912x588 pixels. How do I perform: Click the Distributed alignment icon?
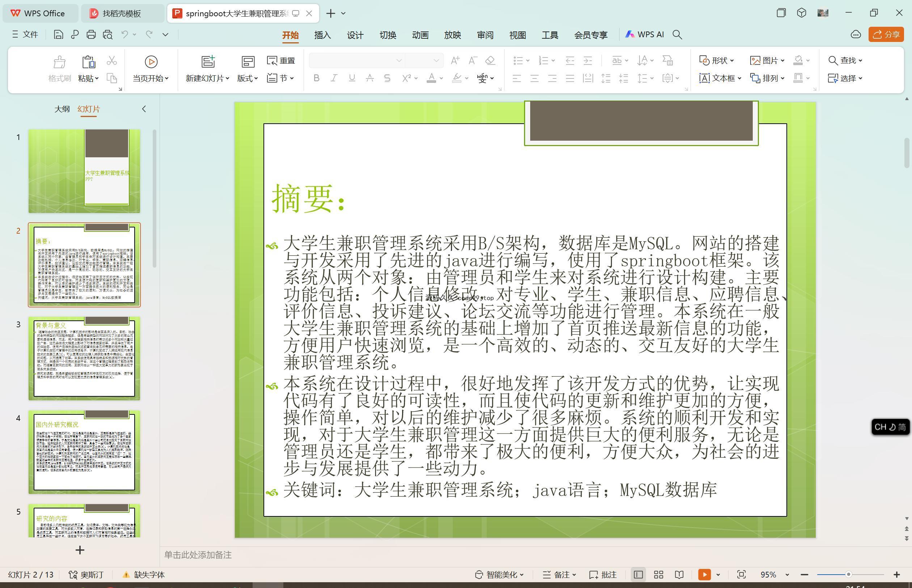click(x=588, y=78)
